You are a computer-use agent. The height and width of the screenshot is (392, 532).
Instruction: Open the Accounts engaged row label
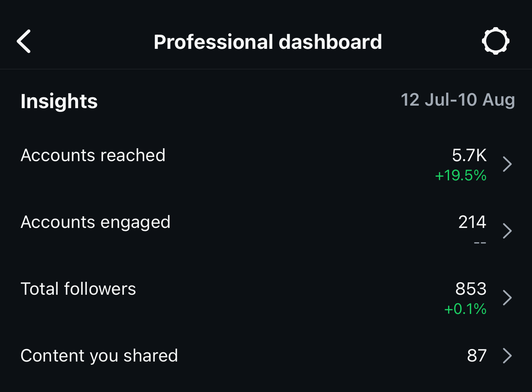click(x=96, y=222)
